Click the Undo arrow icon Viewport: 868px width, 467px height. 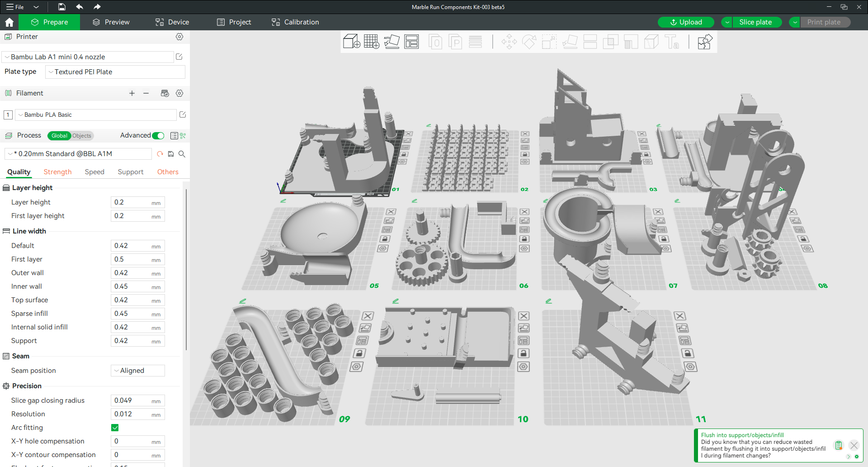pos(80,7)
